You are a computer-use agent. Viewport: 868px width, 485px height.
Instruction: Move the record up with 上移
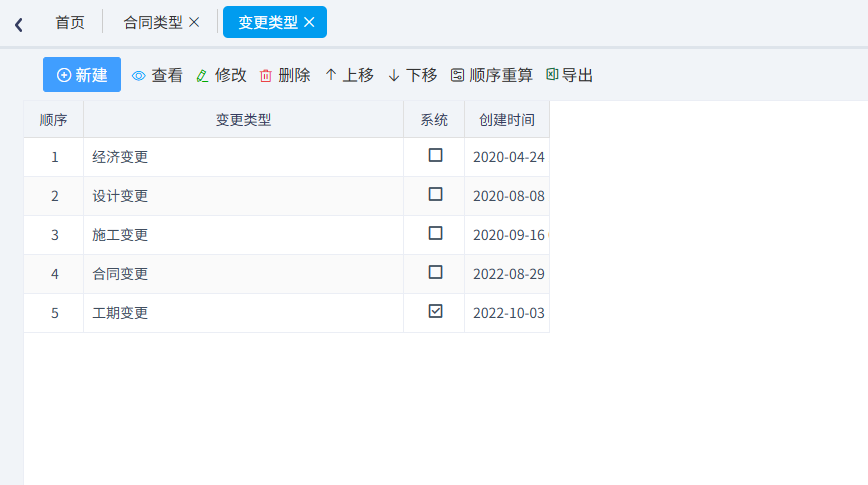[349, 75]
